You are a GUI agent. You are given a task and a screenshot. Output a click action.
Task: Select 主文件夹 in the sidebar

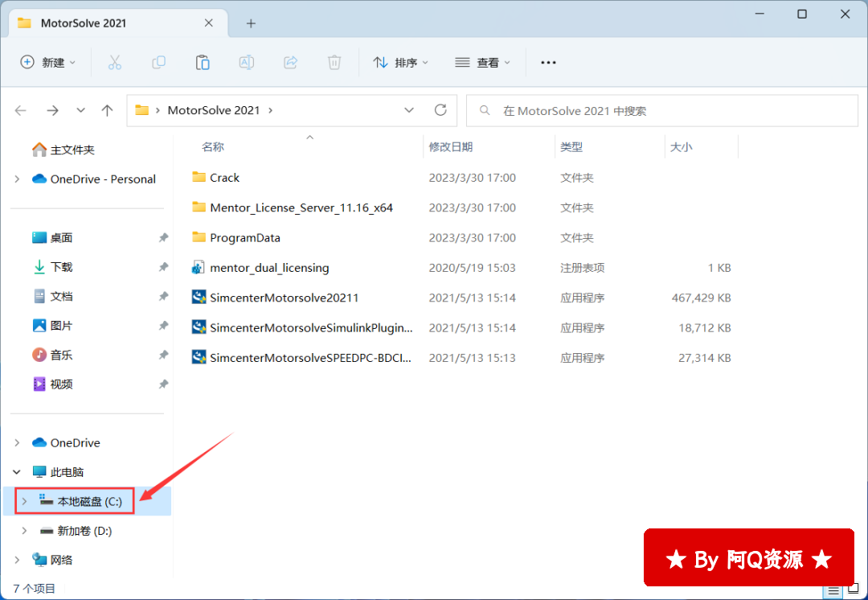(x=63, y=150)
